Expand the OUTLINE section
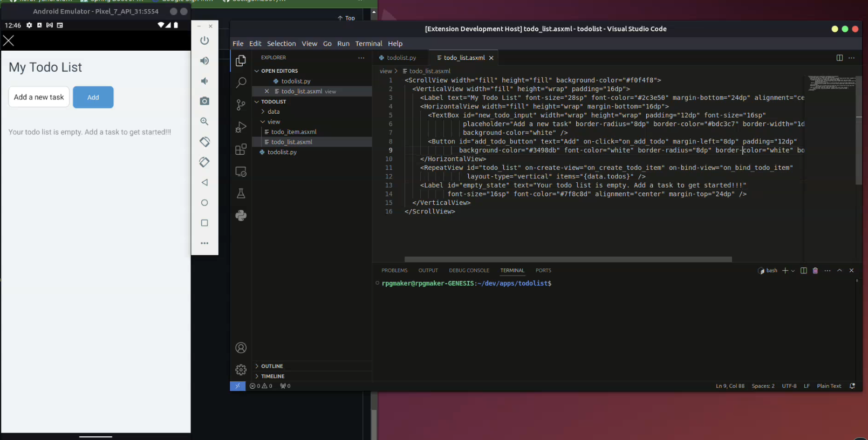The image size is (868, 440). 272,366
